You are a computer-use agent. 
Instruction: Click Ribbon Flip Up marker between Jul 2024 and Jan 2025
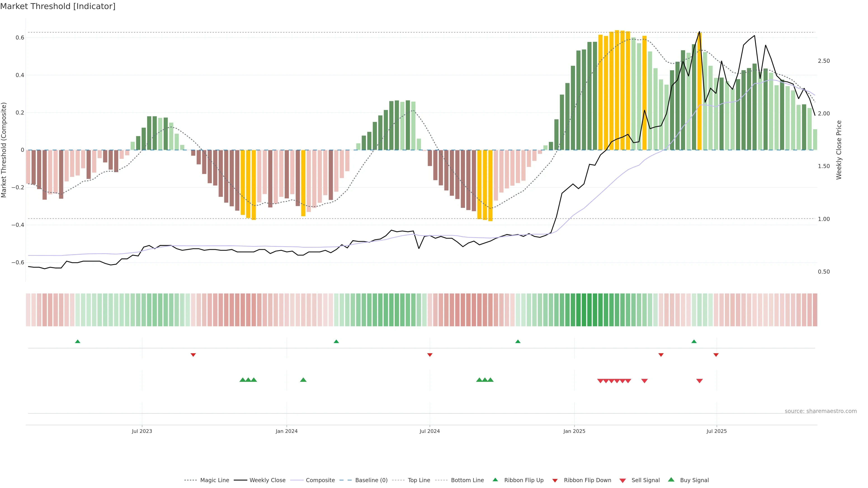(x=518, y=342)
